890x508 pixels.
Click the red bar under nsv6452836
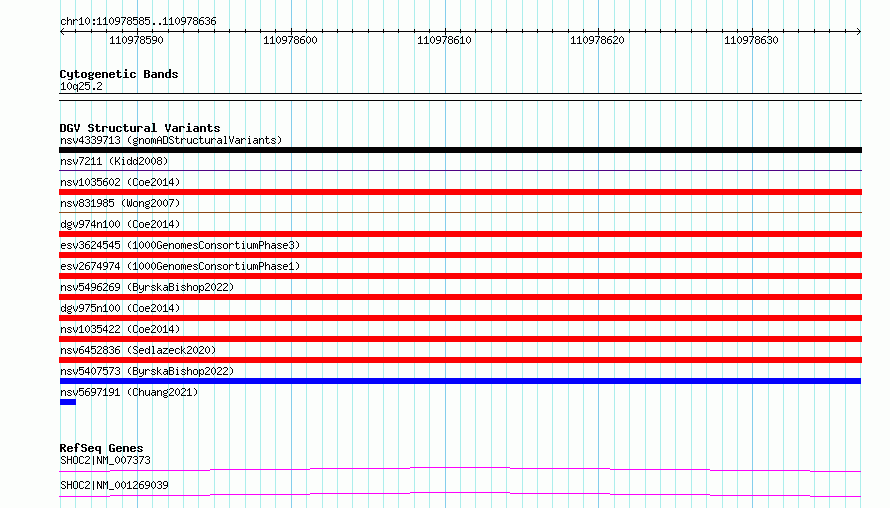(460, 360)
